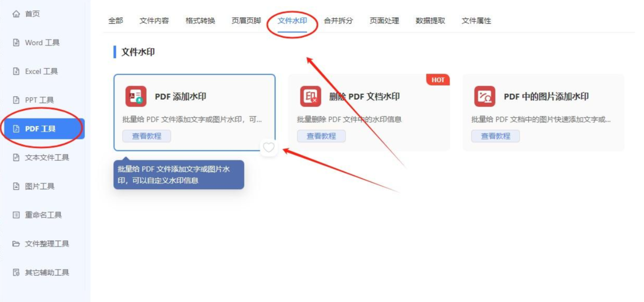The height and width of the screenshot is (302, 644).
Task: Open Word 工具 in sidebar
Action: coord(42,43)
